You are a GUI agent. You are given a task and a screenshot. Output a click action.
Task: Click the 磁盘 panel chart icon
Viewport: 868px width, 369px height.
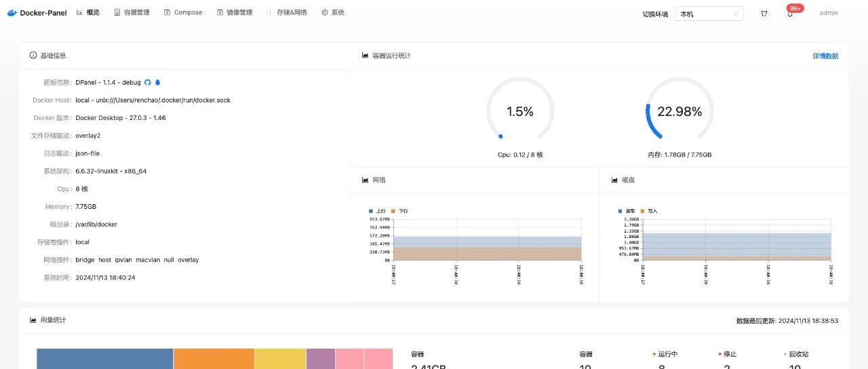point(614,180)
